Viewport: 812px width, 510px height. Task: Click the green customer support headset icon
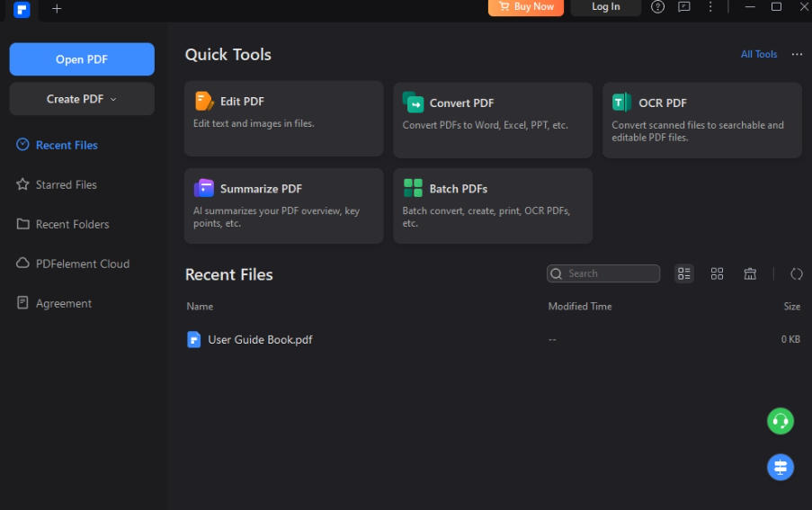[x=780, y=420]
